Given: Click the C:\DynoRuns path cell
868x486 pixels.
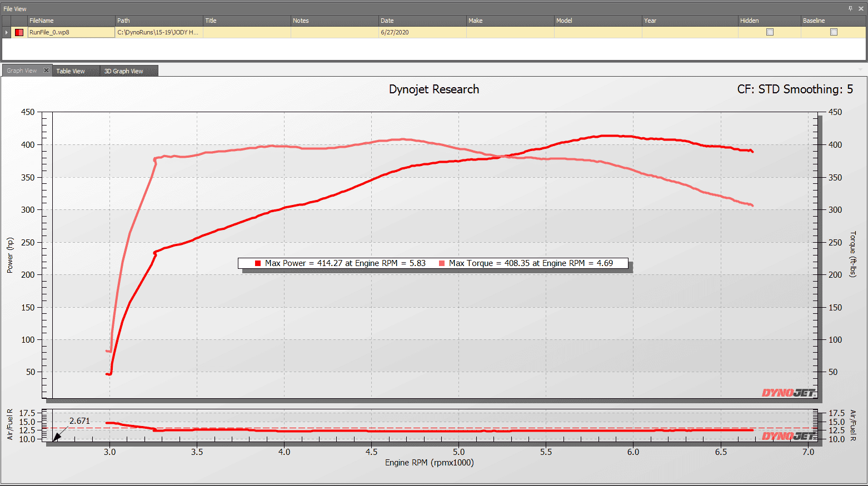Looking at the screenshot, I should (159, 32).
